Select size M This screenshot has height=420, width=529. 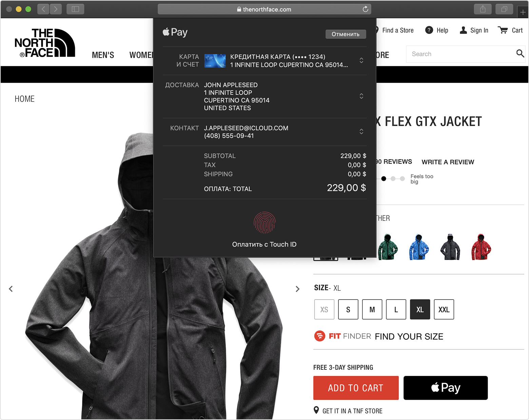(372, 309)
